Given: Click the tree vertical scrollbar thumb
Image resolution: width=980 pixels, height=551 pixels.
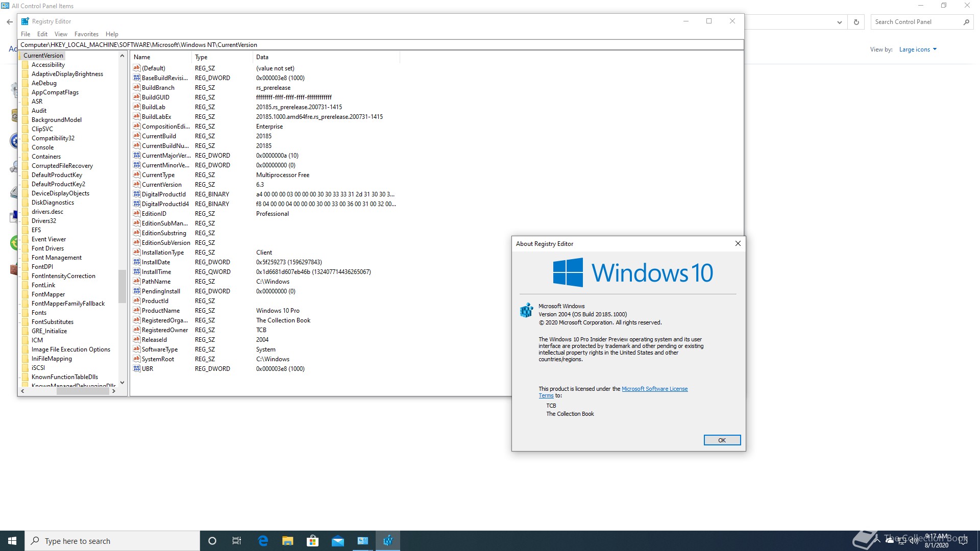Looking at the screenshot, I should click(x=122, y=286).
